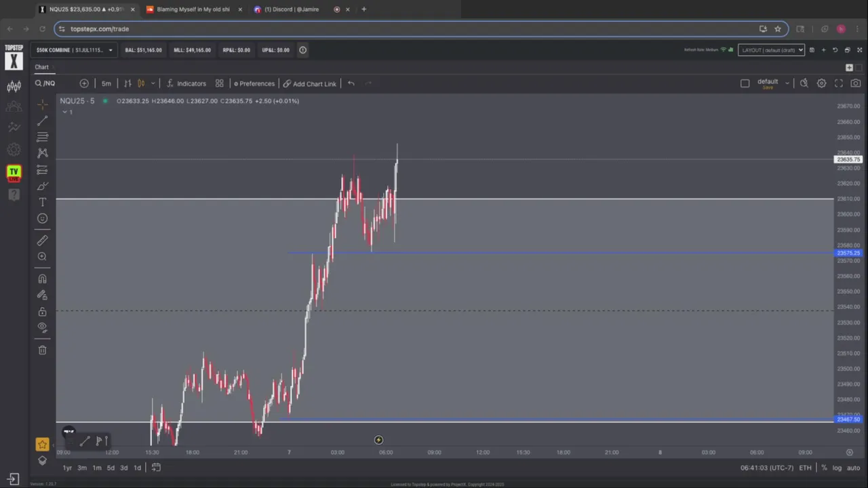Open the forecasting and measurement tools

[x=42, y=169]
